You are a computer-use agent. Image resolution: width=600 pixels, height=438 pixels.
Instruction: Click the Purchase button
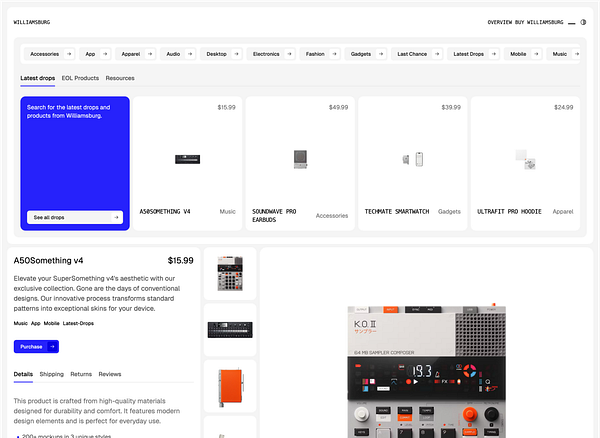[36, 347]
